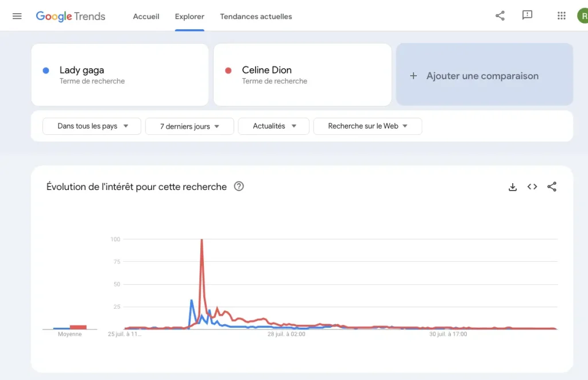Change the time range '7 derniers jours'
588x380 pixels.
click(x=189, y=126)
